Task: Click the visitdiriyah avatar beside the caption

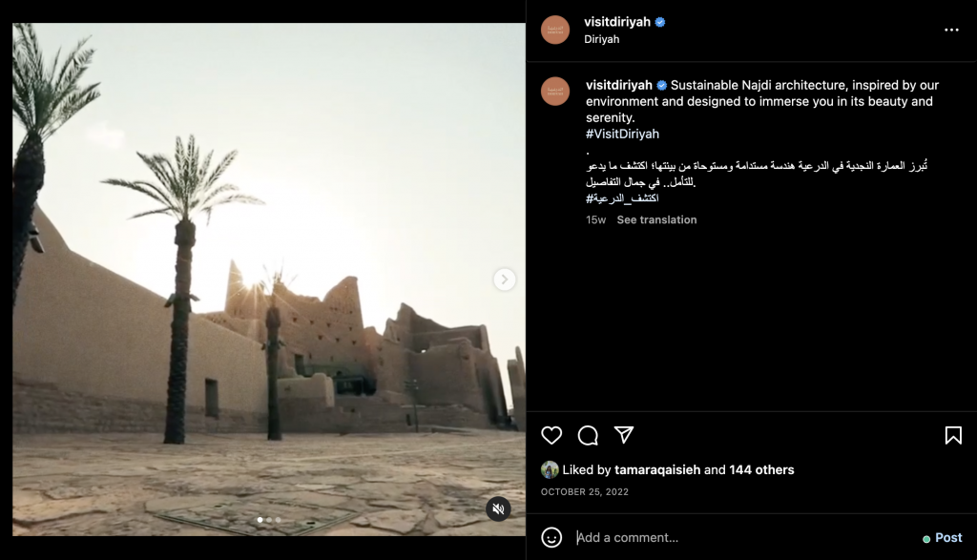Action: click(x=555, y=91)
